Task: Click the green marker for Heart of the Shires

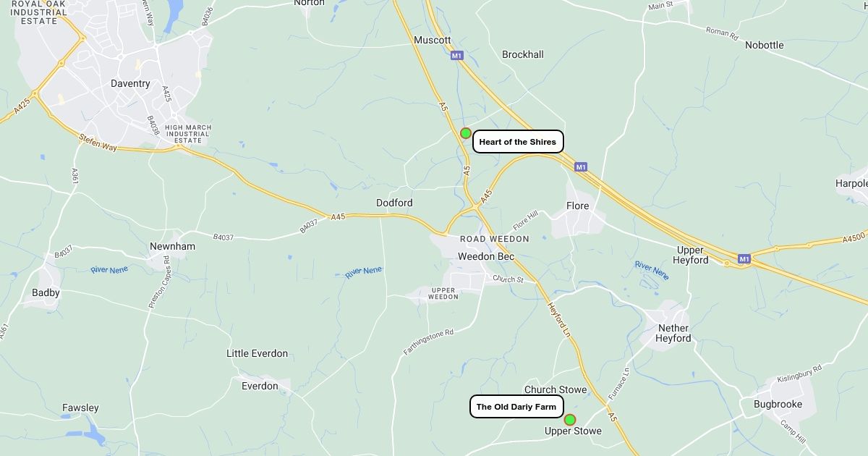Action: click(x=466, y=133)
